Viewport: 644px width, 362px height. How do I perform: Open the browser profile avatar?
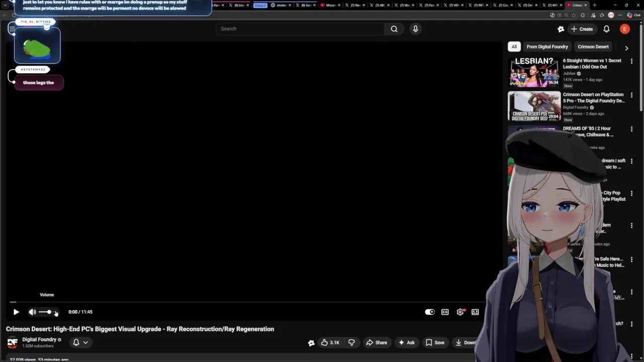(611, 15)
